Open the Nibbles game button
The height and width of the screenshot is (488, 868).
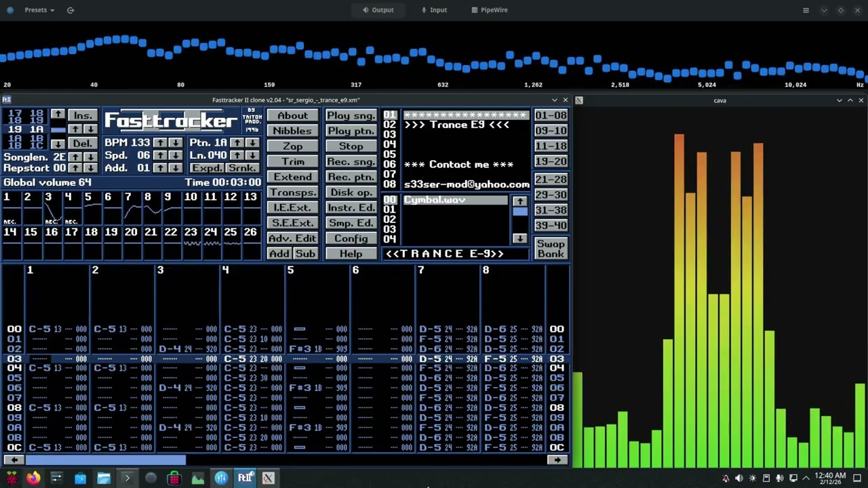coord(293,131)
